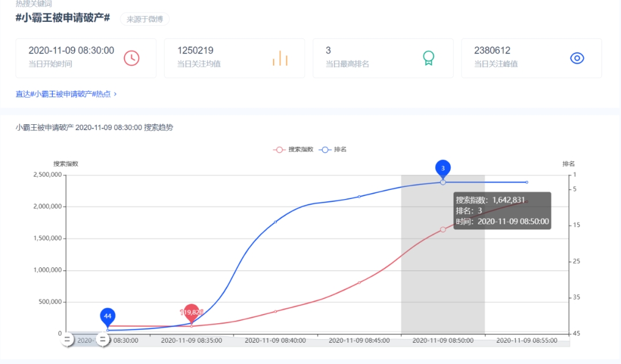Toggle the 搜索指数 legend series
The width and height of the screenshot is (621, 364).
(x=293, y=150)
